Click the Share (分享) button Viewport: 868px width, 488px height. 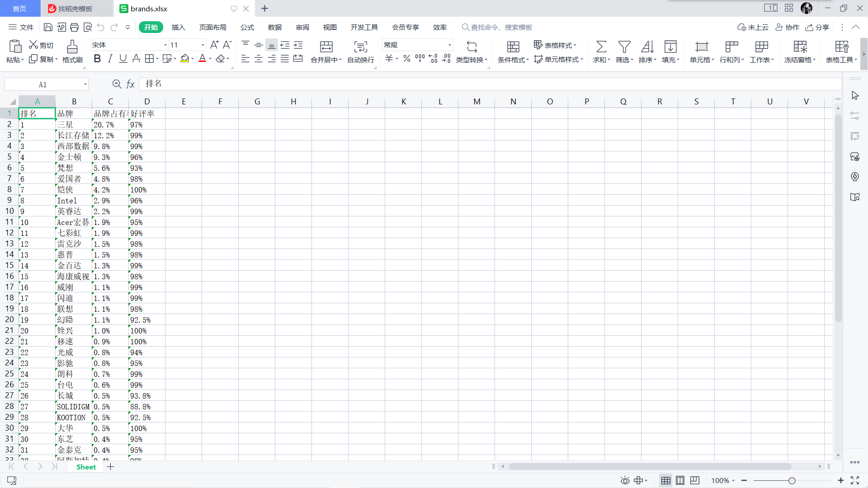tap(817, 27)
